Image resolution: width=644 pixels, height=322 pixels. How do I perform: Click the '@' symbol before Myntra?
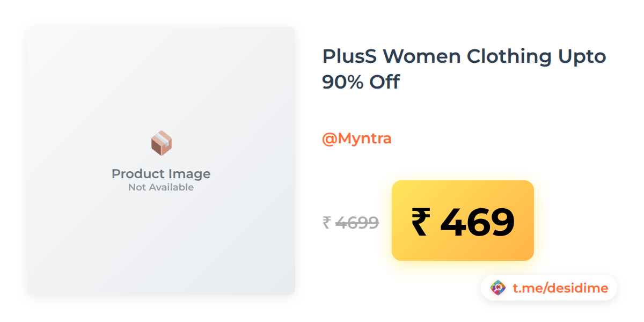(329, 139)
